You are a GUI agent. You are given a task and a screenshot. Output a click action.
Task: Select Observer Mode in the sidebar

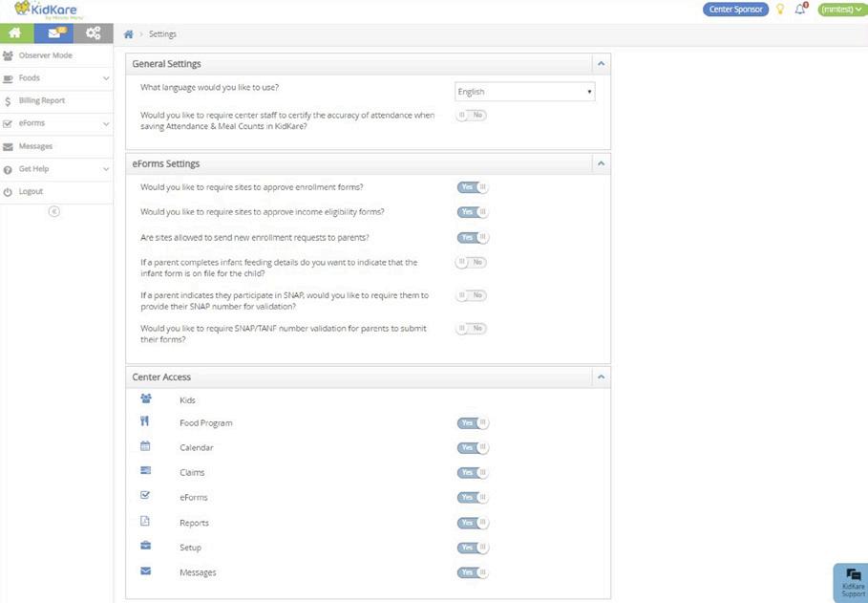45,55
